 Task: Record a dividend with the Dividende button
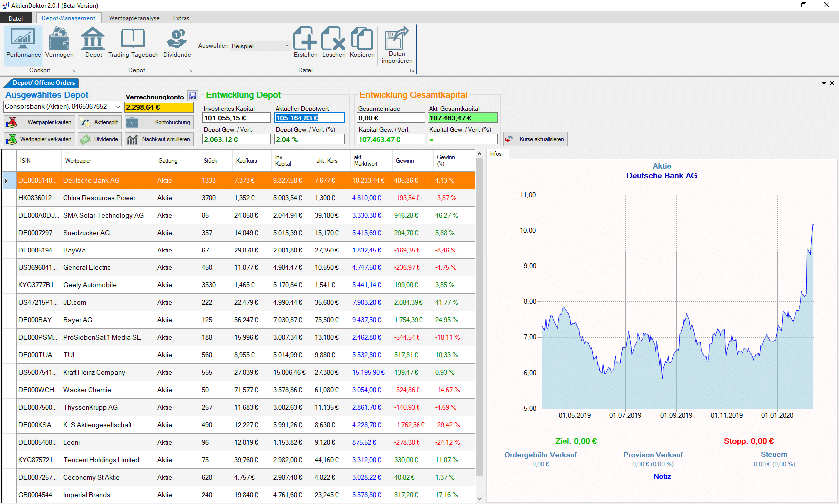point(100,139)
